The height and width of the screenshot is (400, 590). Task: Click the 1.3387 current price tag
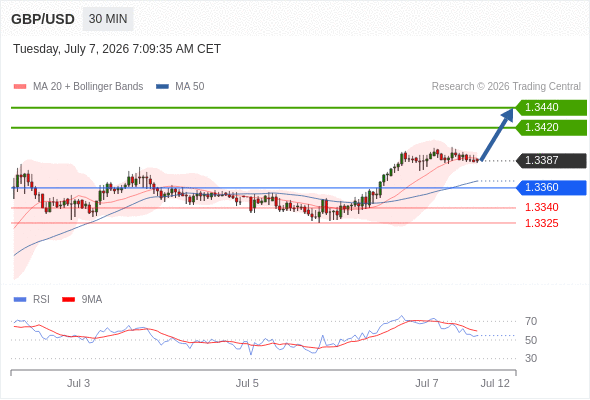551,161
